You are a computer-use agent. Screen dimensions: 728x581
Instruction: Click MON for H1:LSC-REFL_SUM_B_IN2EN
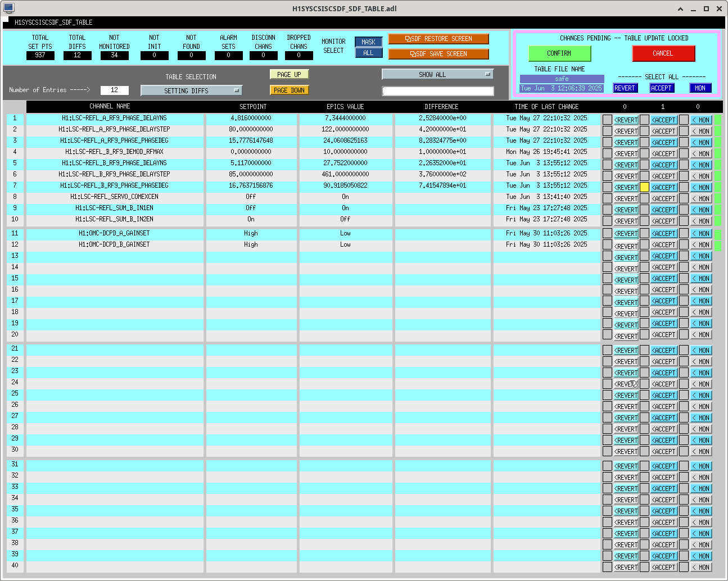701,221
